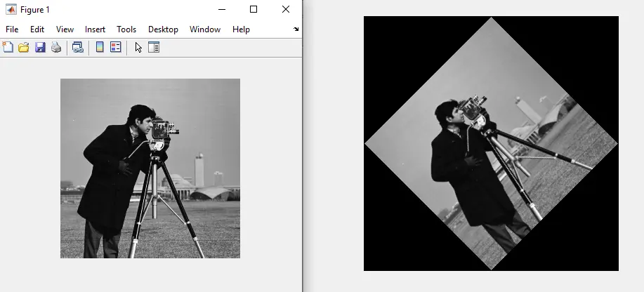Dock the figure using the small arrow
The width and height of the screenshot is (644, 292).
[x=296, y=29]
